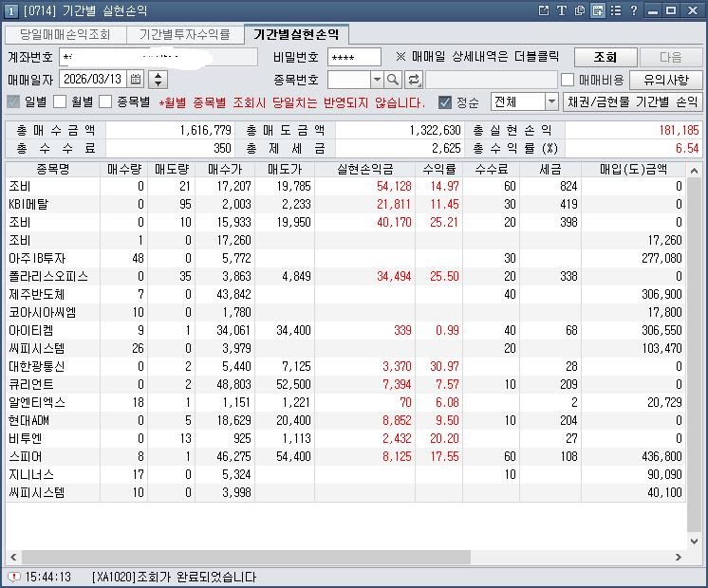Click the scroll down arrow of the table
The height and width of the screenshot is (588, 708).
tap(694, 541)
